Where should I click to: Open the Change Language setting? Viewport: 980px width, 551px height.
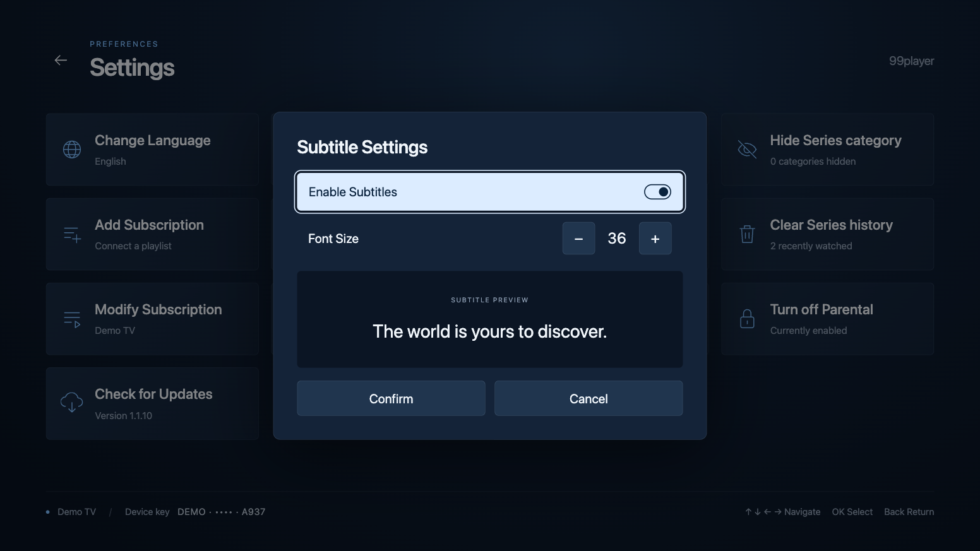point(152,150)
